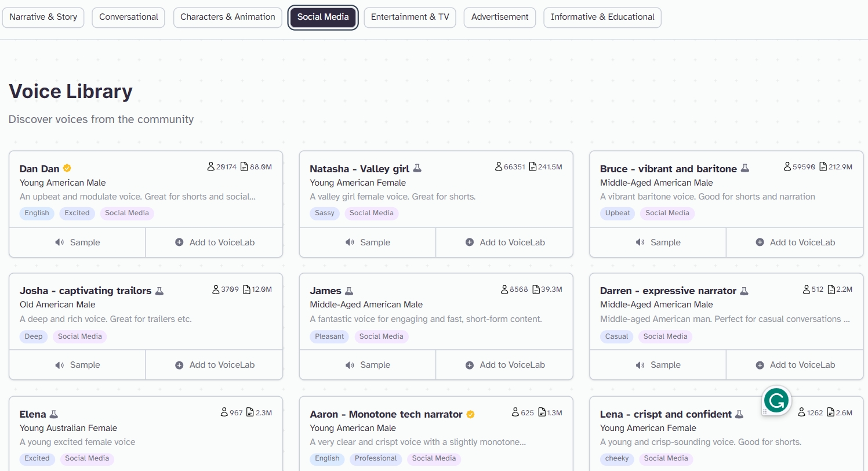Click the Pleasant tag on James card
This screenshot has width=868, height=471.
(329, 336)
